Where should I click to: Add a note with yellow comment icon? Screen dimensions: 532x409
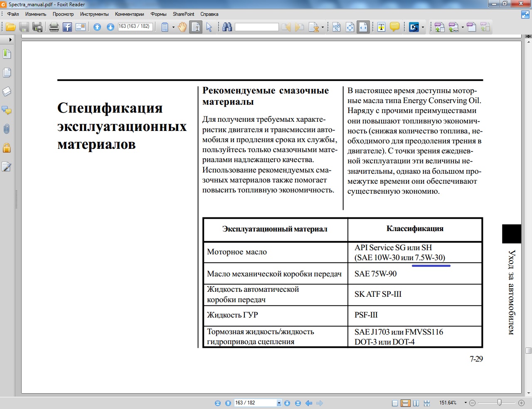tap(395, 27)
